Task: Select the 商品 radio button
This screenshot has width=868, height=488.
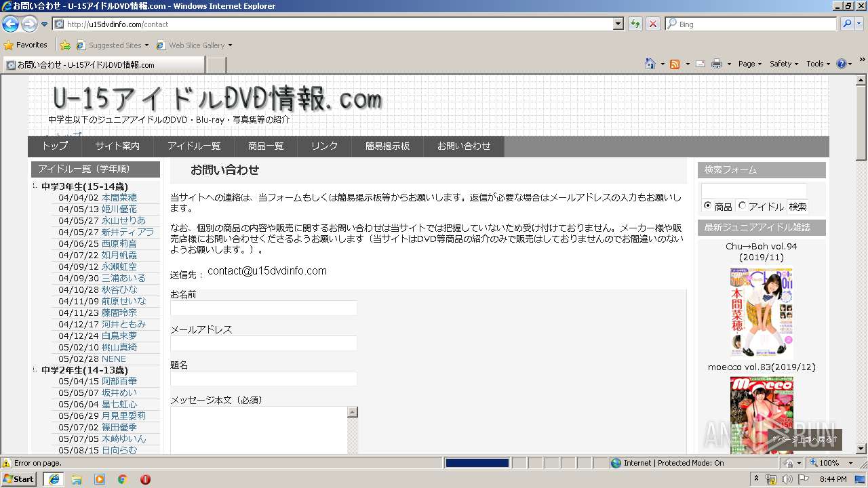Action: [708, 205]
